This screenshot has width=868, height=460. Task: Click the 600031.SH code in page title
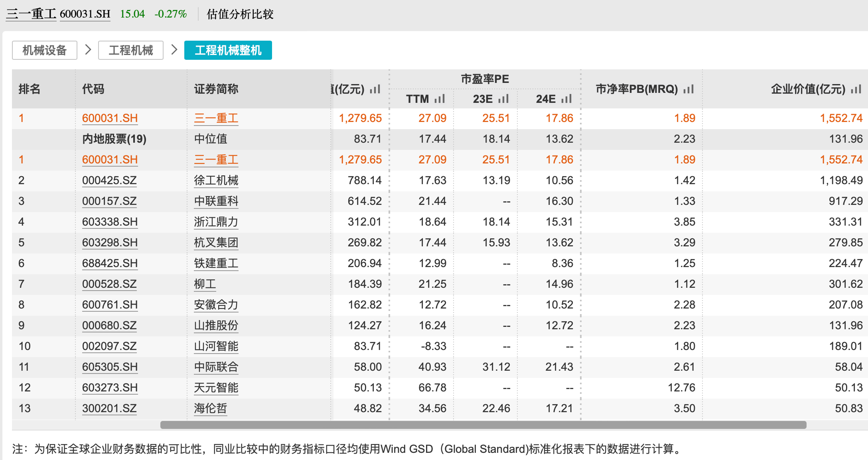[x=85, y=14]
